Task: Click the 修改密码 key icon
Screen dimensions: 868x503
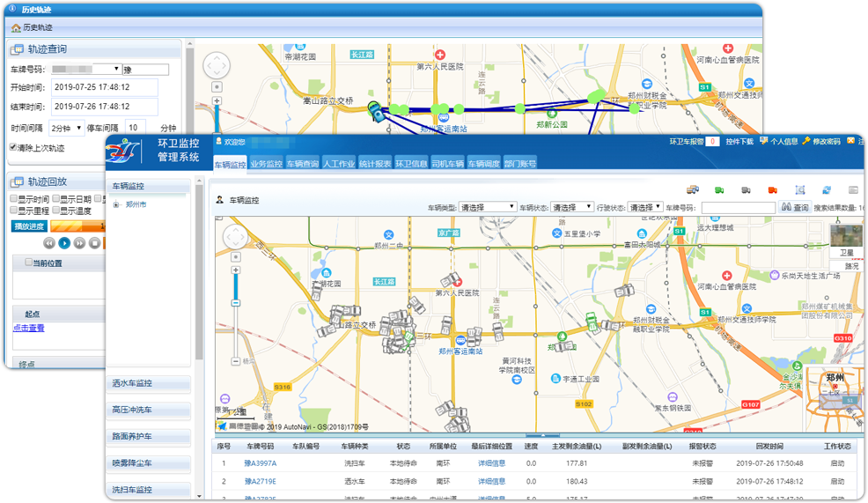Action: [805, 141]
